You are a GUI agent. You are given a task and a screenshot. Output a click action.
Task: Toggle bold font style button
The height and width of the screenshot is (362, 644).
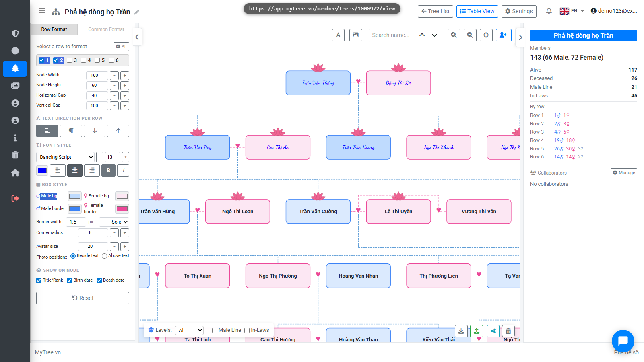tap(108, 170)
